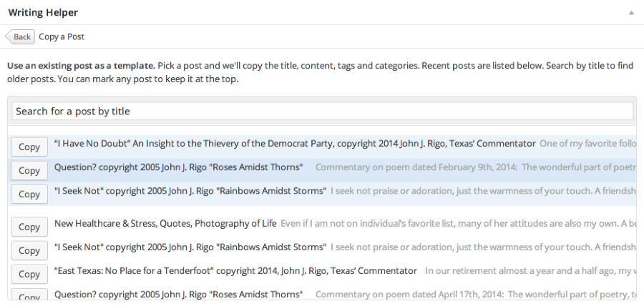
Task: Select the "East Texas" Tenderfoot post title
Action: tap(235, 271)
